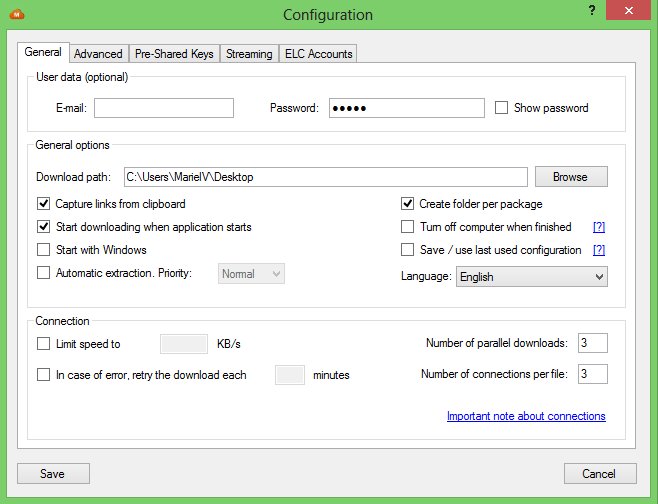Screen dimensions: 658x504
Task: Open the Important note about connections link
Action: click(x=526, y=416)
